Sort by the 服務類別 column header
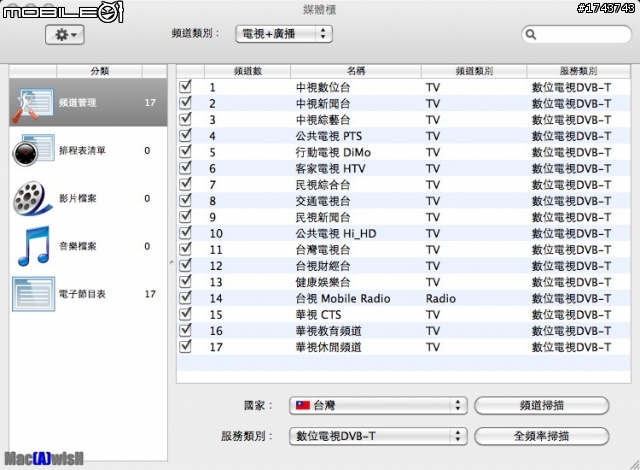Viewport: 640px width, 470px height. (578, 71)
